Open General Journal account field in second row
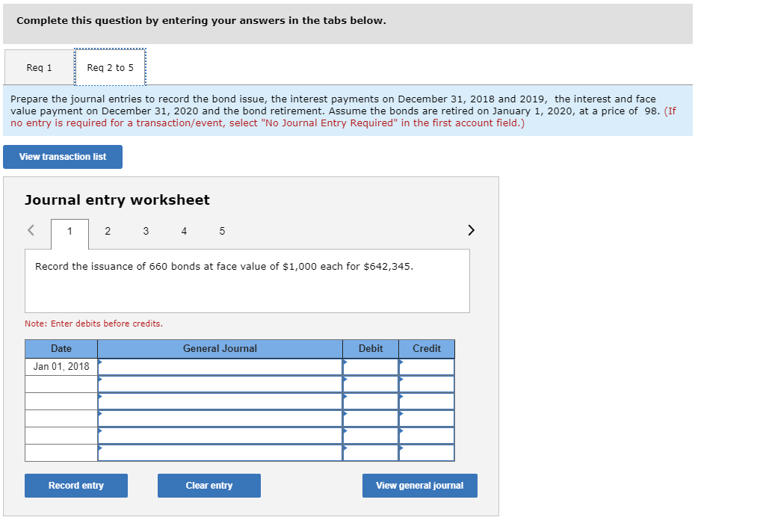This screenshot has width=769, height=532. [x=220, y=384]
